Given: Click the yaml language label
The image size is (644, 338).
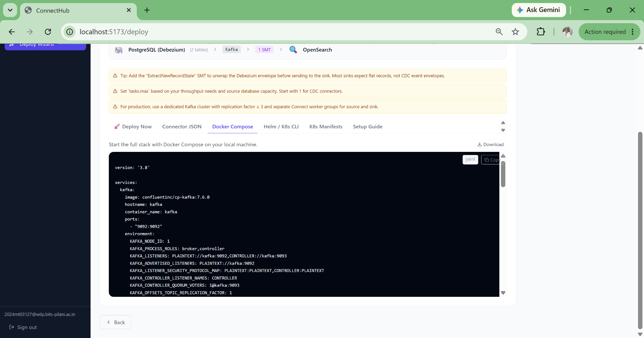Looking at the screenshot, I should 470,159.
